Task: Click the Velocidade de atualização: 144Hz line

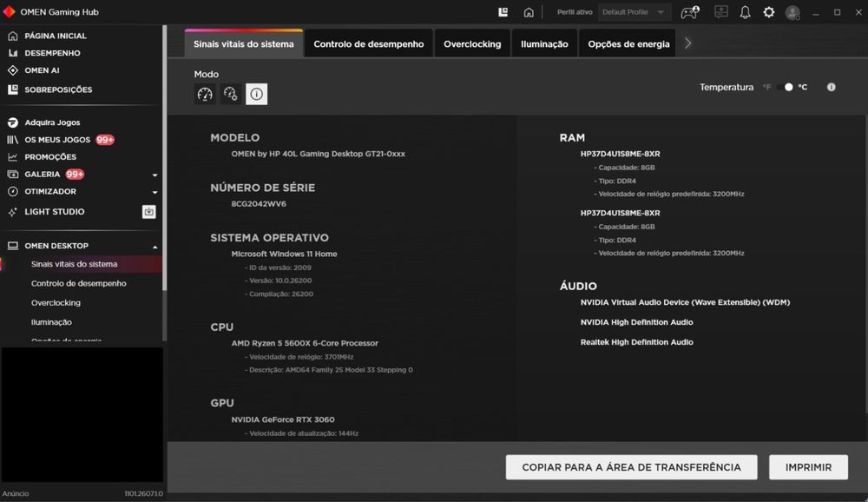Action: point(302,434)
